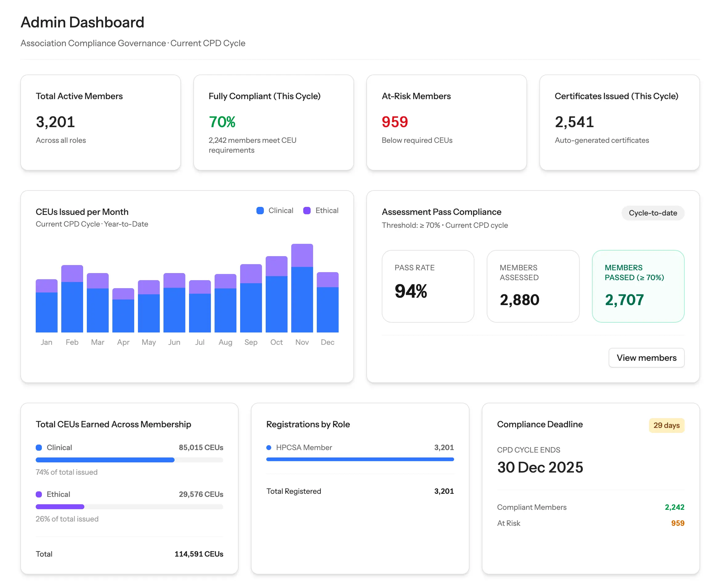Select the blue HPCSA Member role indicator dot
The height and width of the screenshot is (588, 721).
pyautogui.click(x=269, y=447)
